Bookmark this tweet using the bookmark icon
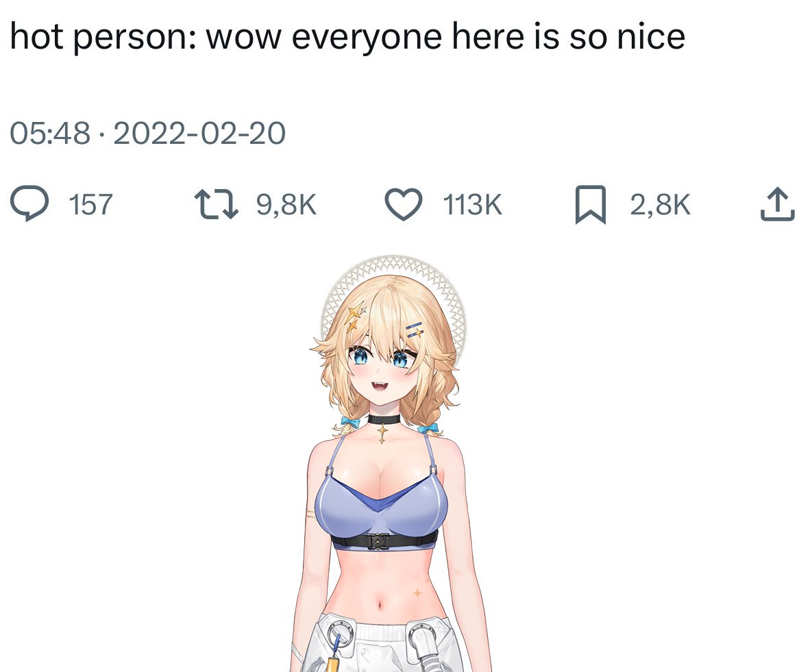The image size is (812, 672). pyautogui.click(x=591, y=205)
